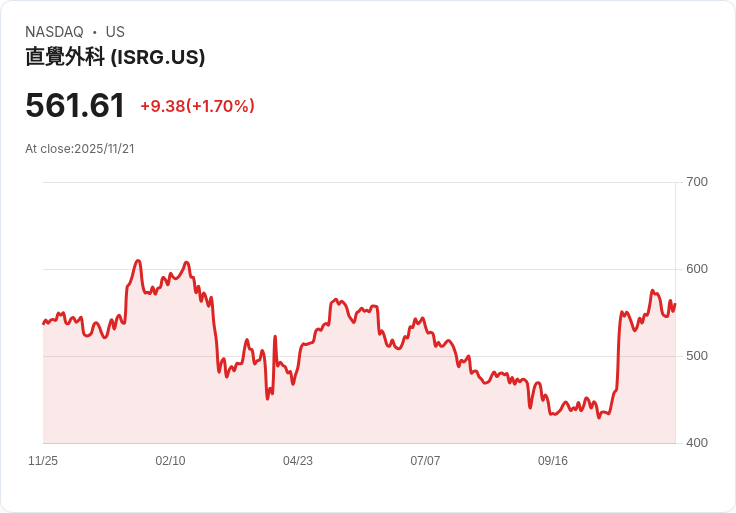The image size is (736, 513).
Task: Click the 700 y-axis label
Action: 696,182
